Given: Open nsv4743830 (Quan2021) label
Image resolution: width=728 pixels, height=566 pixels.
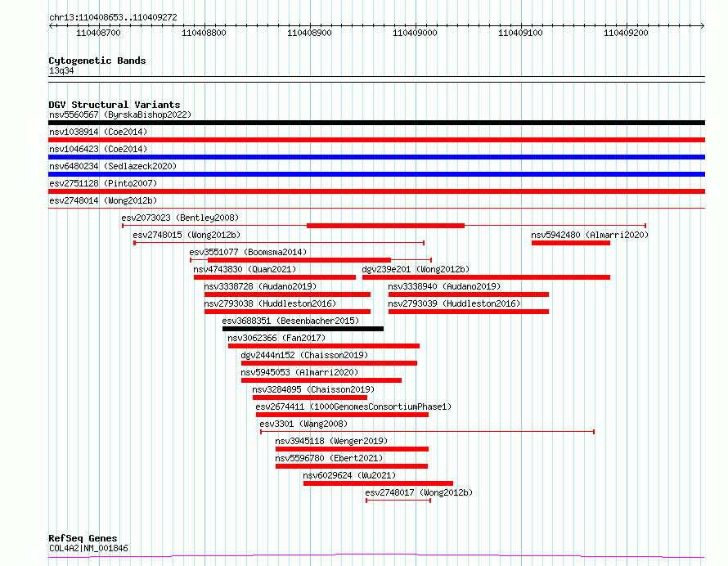Looking at the screenshot, I should [x=245, y=269].
